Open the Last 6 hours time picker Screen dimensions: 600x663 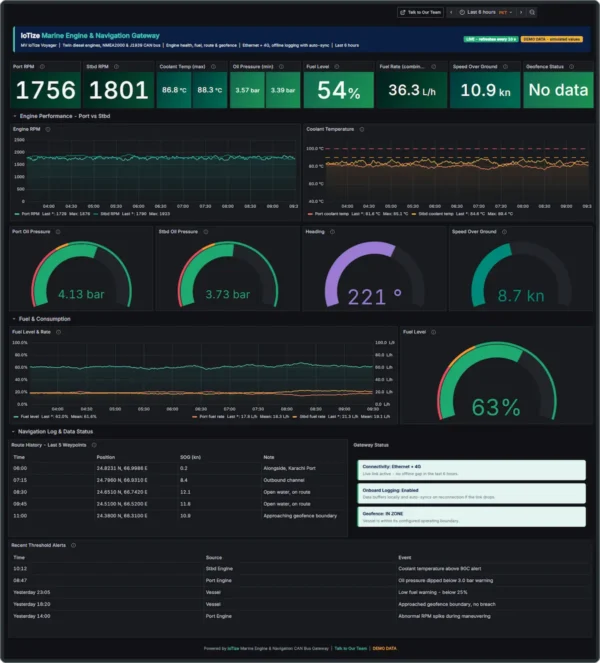(486, 12)
